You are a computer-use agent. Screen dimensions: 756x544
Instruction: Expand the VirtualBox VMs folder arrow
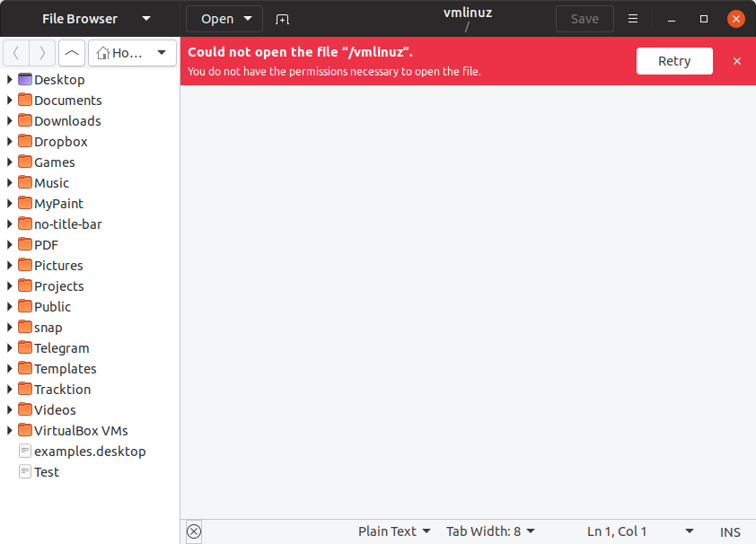pos(9,430)
